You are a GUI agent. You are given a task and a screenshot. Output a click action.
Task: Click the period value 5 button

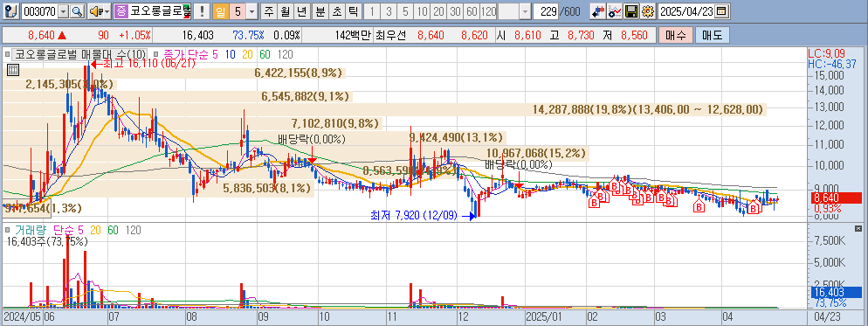(x=238, y=11)
